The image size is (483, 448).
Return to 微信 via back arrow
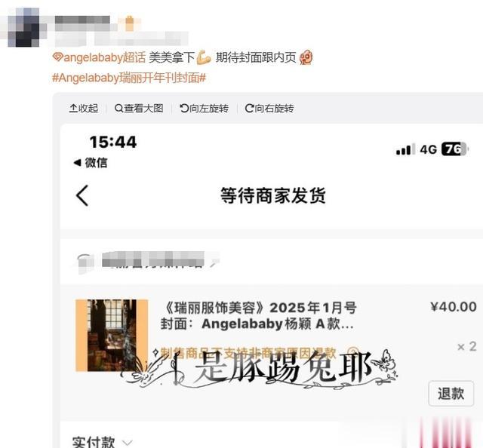click(91, 163)
